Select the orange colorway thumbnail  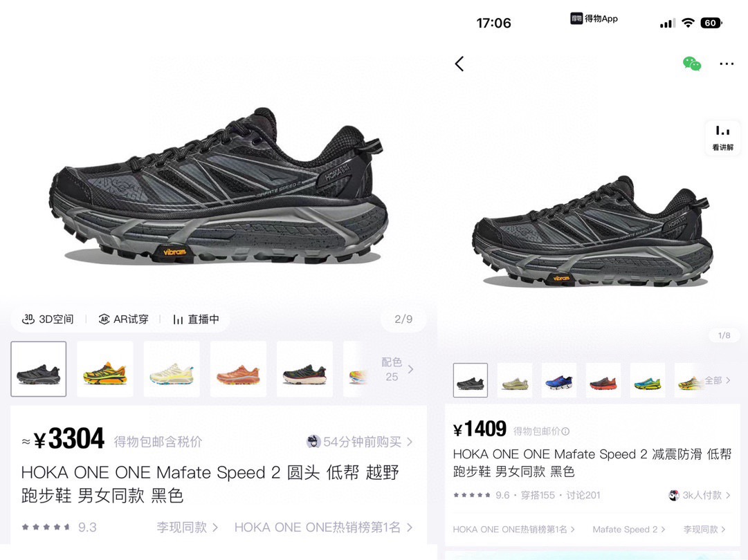coord(238,369)
